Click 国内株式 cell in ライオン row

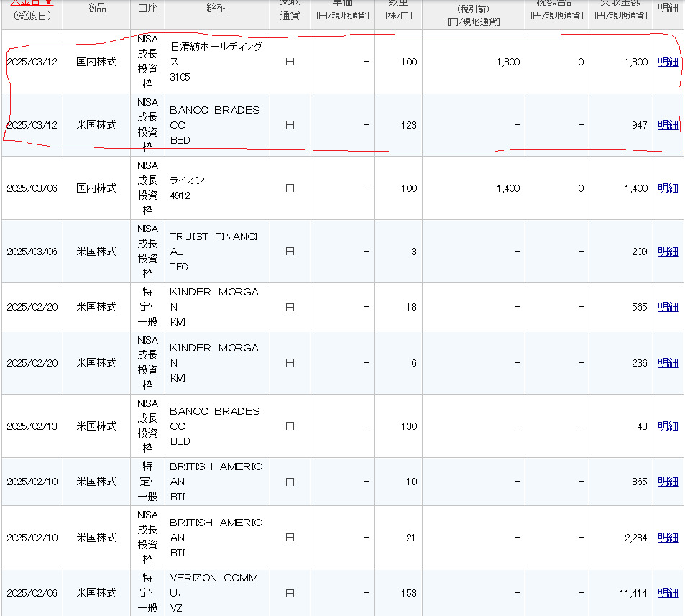(x=96, y=188)
